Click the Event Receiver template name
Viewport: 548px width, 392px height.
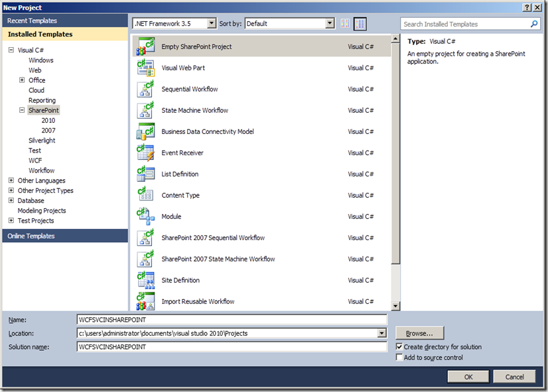click(x=182, y=153)
